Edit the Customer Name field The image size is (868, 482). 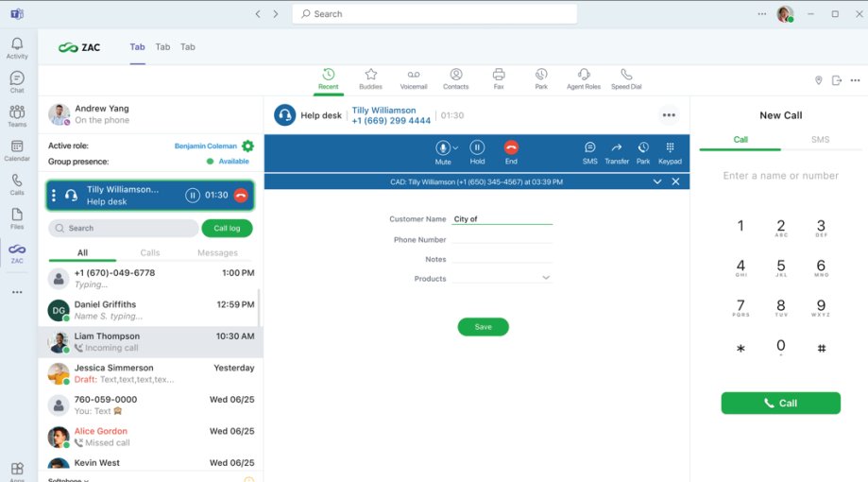pyautogui.click(x=502, y=219)
